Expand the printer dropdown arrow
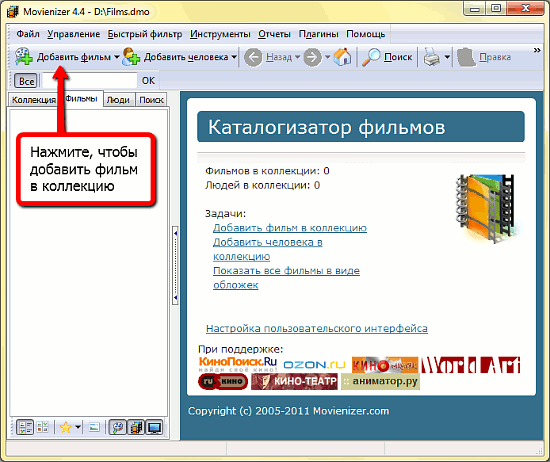The height and width of the screenshot is (462, 550). [x=447, y=57]
